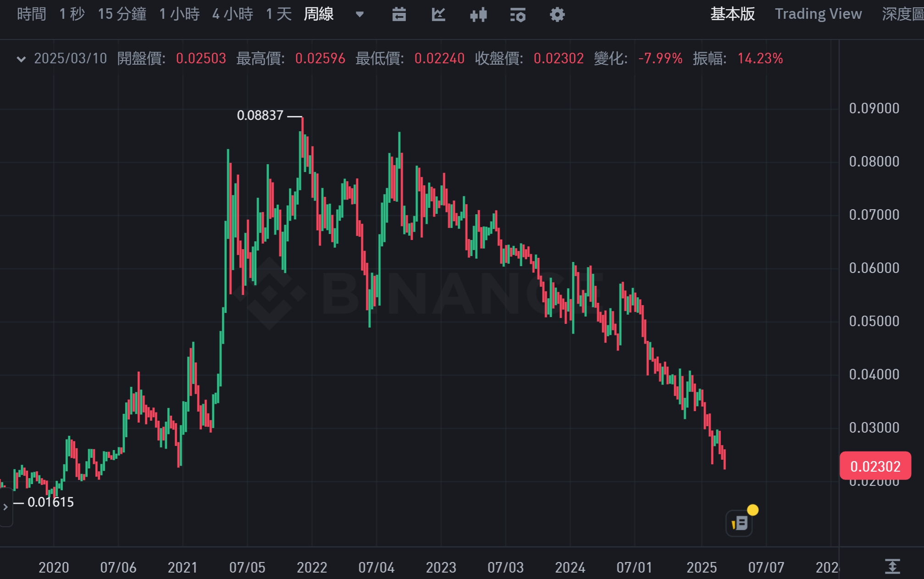
Task: Select the 15 分鐘 interval
Action: pyautogui.click(x=122, y=14)
